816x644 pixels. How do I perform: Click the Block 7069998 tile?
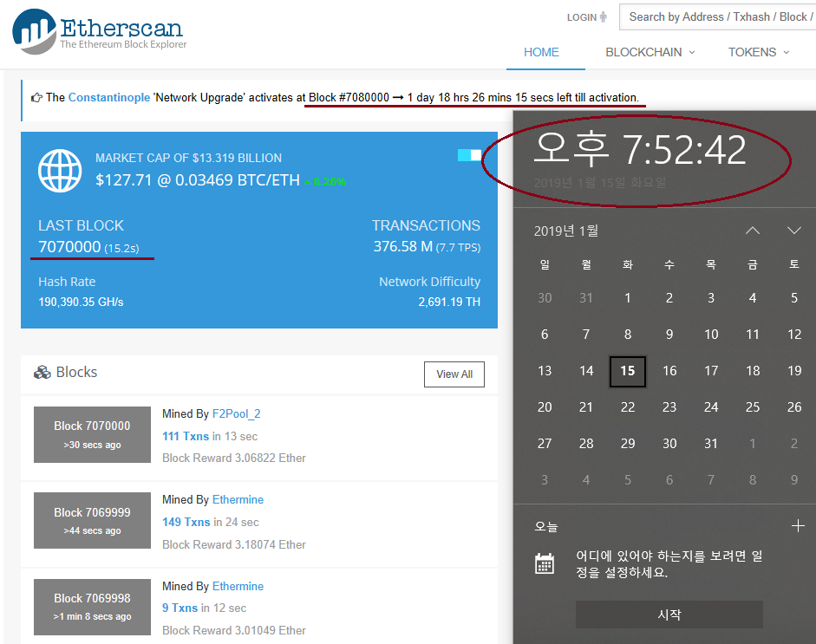click(x=92, y=607)
